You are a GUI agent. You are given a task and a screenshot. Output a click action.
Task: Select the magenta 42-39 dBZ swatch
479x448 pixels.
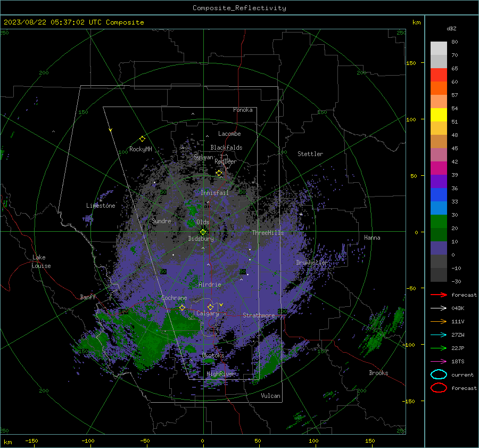point(439,168)
